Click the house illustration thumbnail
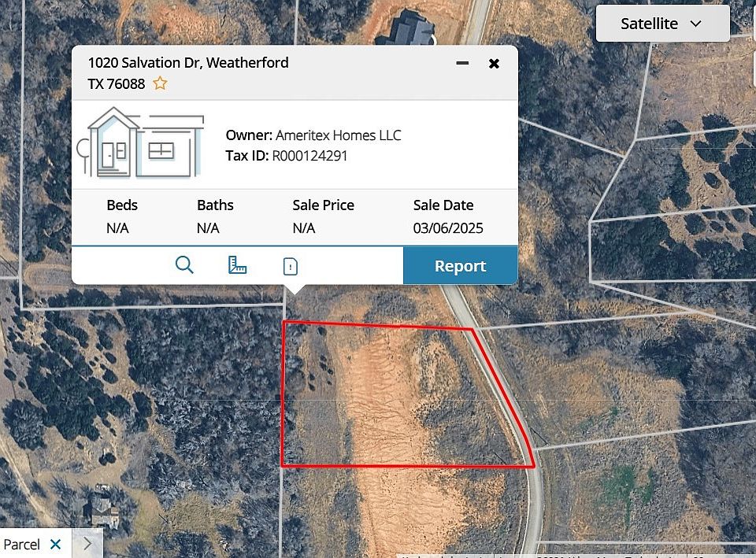The height and width of the screenshot is (558, 756). 140,143
